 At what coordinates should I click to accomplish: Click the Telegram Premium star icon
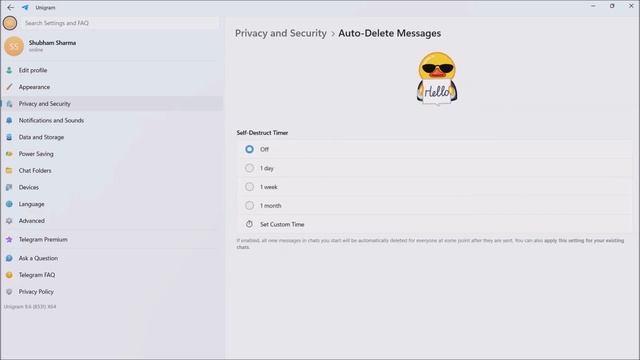(9, 240)
